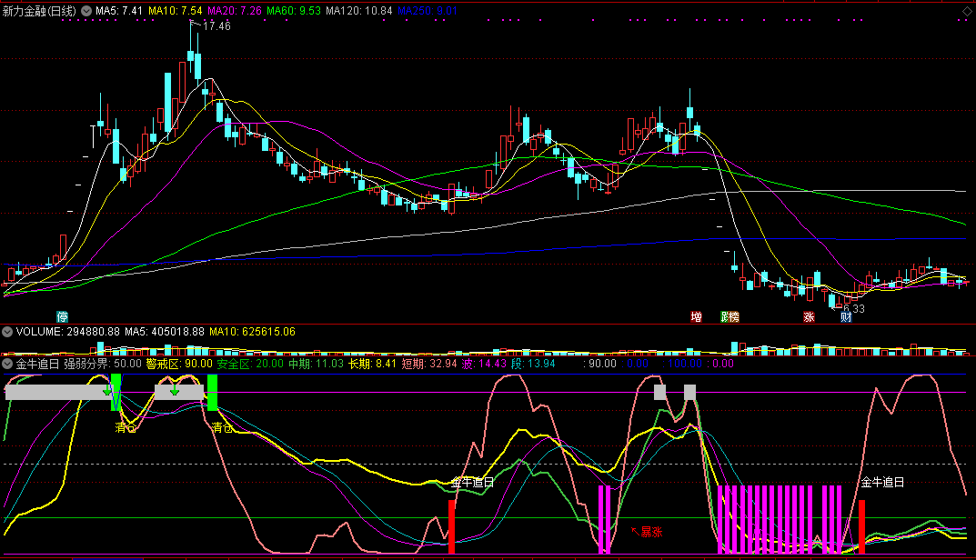The image size is (976, 560).
Task: Click the 金牛追日 indicator name in the panel header
Action: point(37,364)
